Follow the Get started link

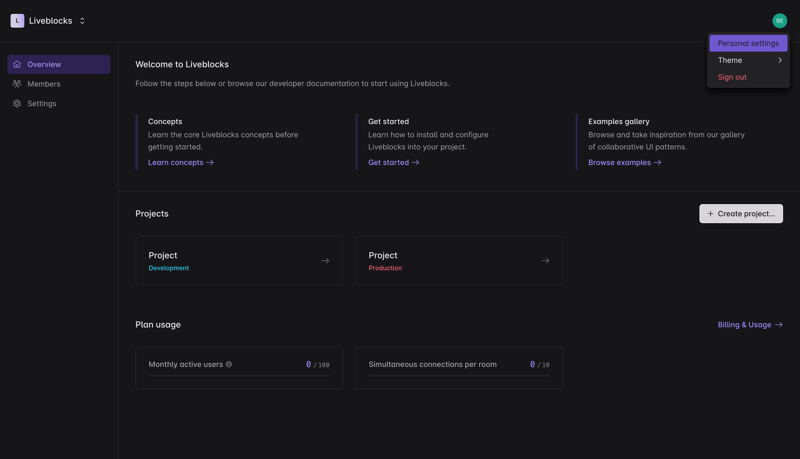coord(393,162)
